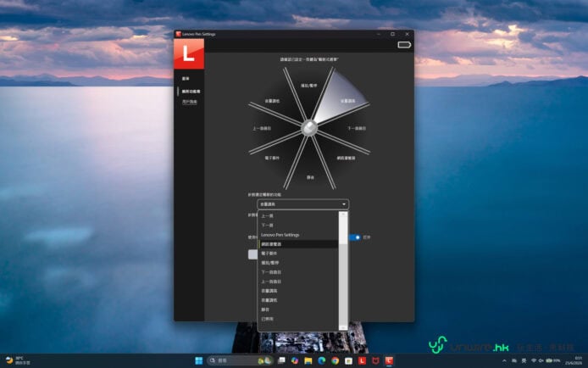Image resolution: width=588 pixels, height=368 pixels.
Task: Launch Copilot from the taskbar
Action: tap(295, 360)
